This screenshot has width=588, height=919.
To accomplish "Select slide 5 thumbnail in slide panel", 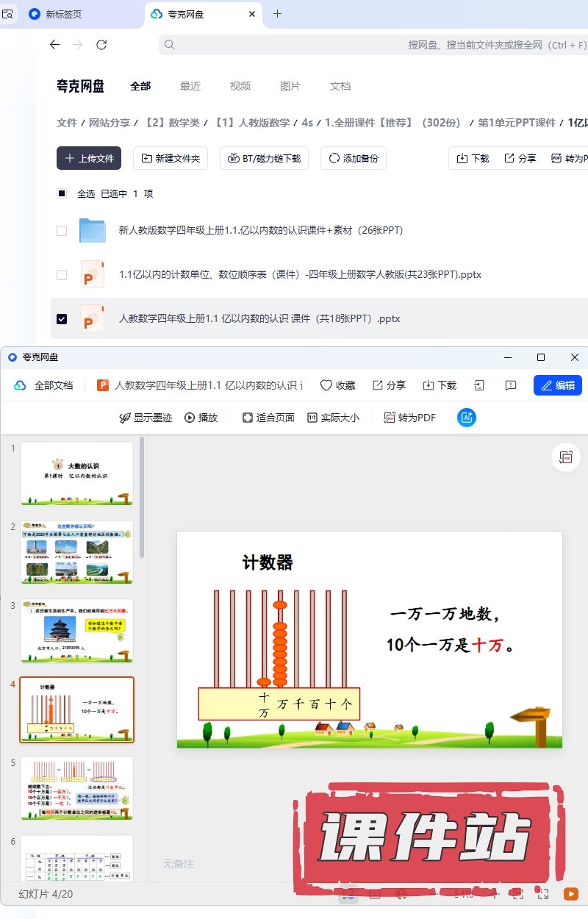I will [x=76, y=788].
